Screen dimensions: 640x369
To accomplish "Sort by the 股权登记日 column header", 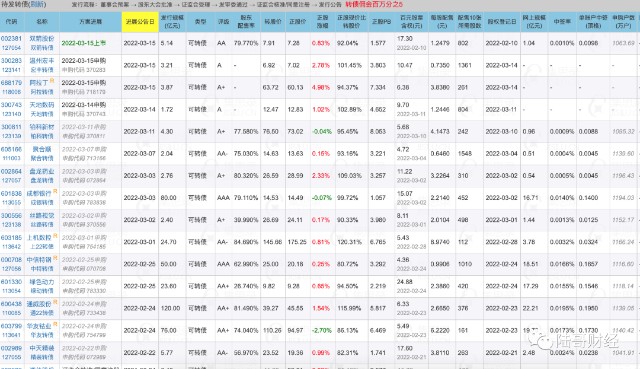I will click(x=502, y=22).
